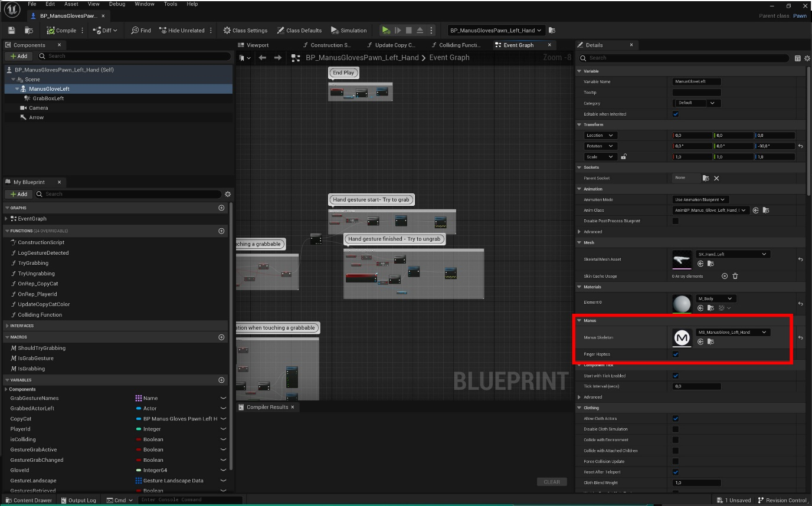Screen dimensions: 812x506
Task: Open the Manus Skeleton asset dropdown
Action: pyautogui.click(x=732, y=333)
